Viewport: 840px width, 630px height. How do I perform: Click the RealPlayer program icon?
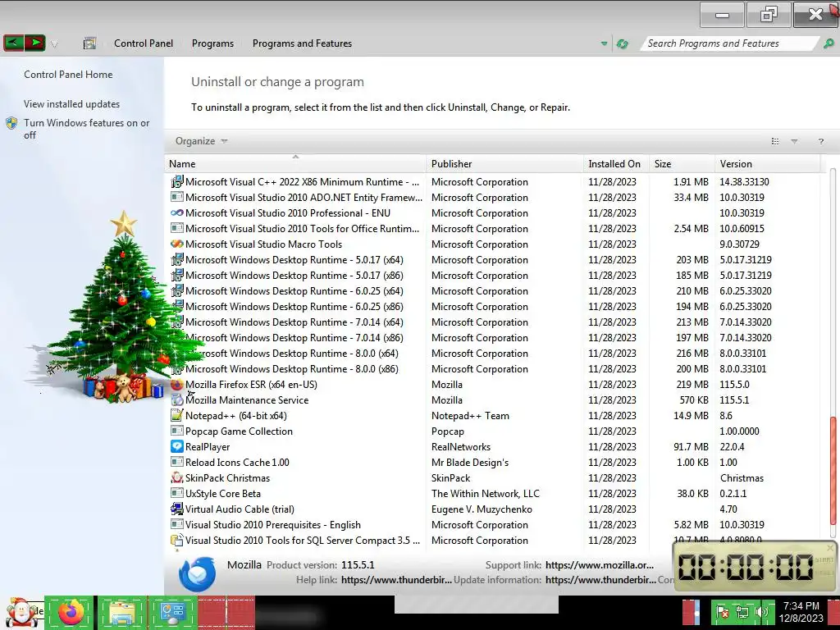177,446
